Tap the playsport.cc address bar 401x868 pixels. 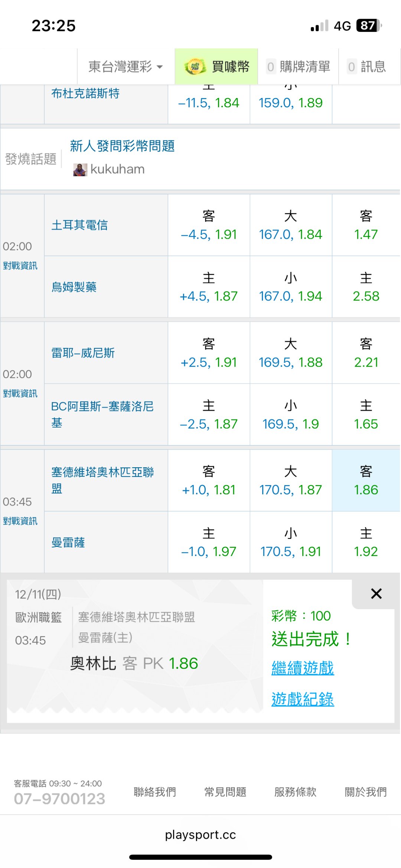200,835
